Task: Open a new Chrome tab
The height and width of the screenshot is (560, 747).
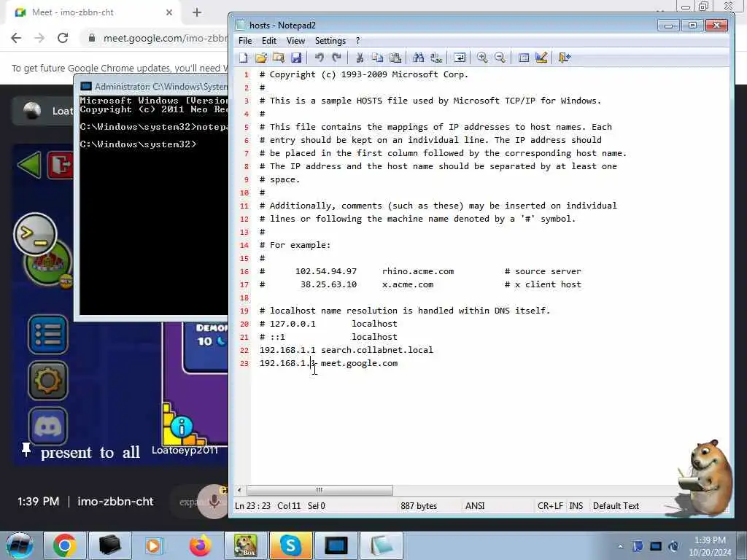Action: click(197, 12)
